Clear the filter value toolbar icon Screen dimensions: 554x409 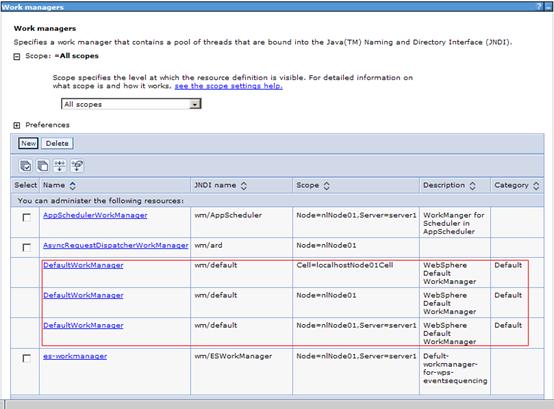click(77, 166)
